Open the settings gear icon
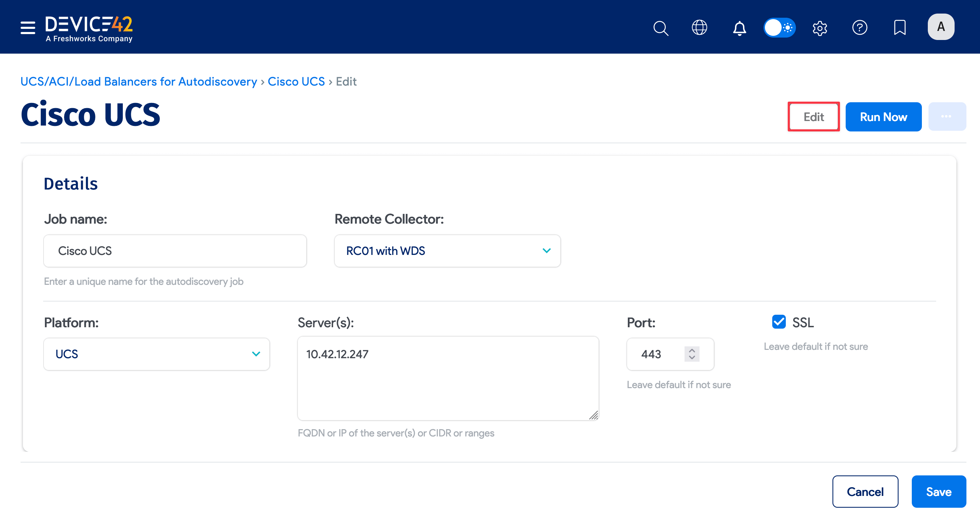The width and height of the screenshot is (980, 514). (820, 28)
